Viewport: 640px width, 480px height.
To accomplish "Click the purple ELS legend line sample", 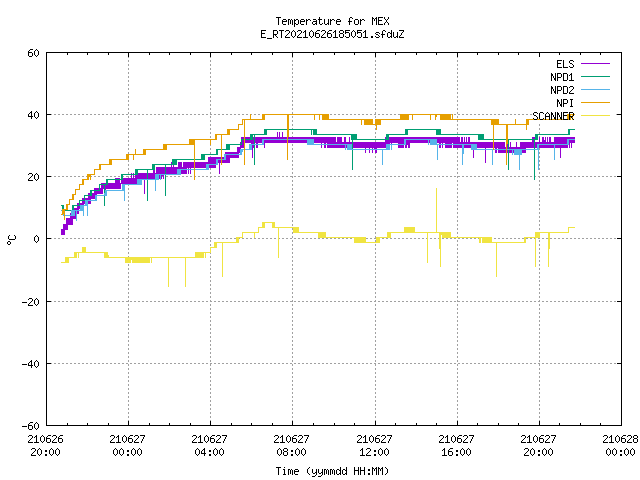I will tap(595, 64).
